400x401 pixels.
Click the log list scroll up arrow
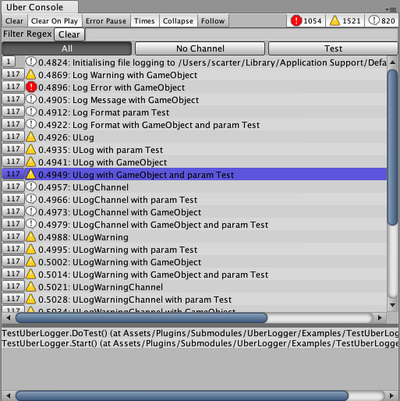(x=393, y=62)
